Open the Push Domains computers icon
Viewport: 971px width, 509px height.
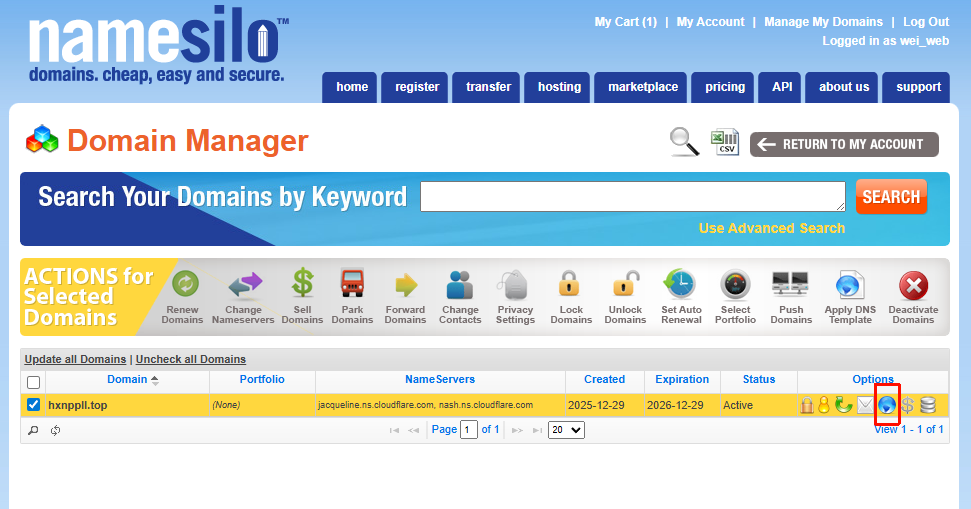[x=790, y=284]
